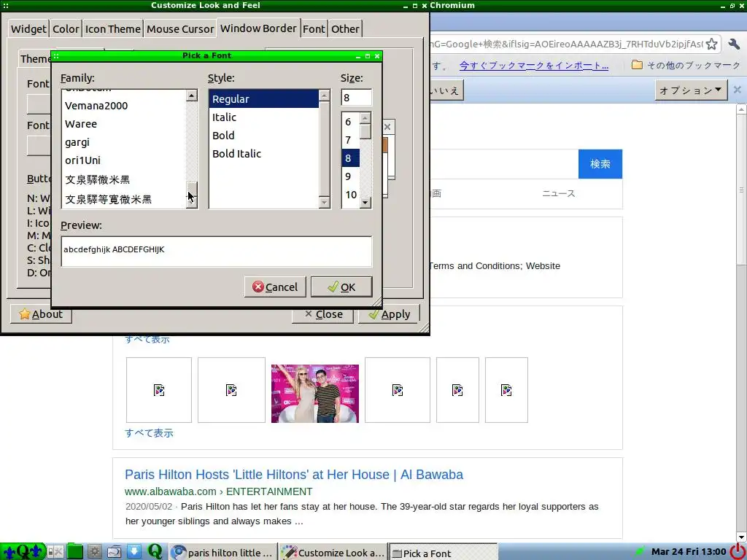Select Vemana2000 font family
747x560 pixels.
(124, 106)
